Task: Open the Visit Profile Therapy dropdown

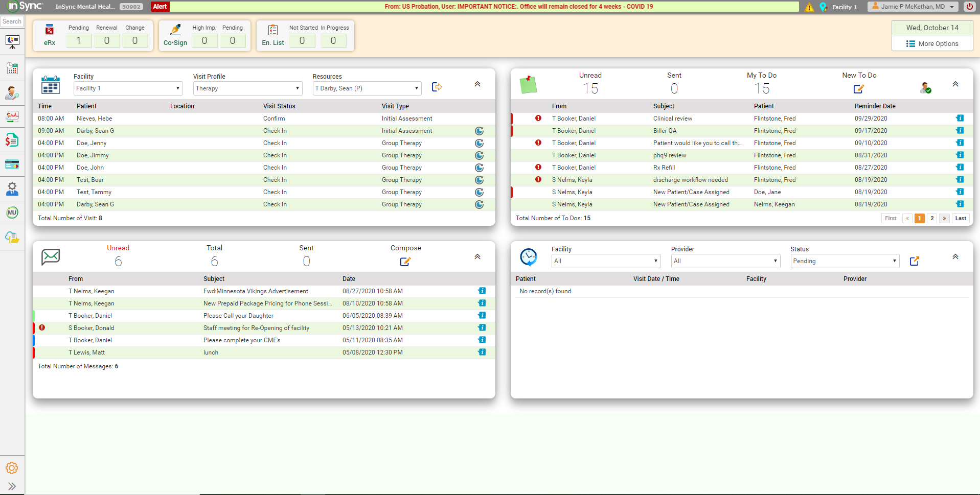Action: (x=247, y=88)
